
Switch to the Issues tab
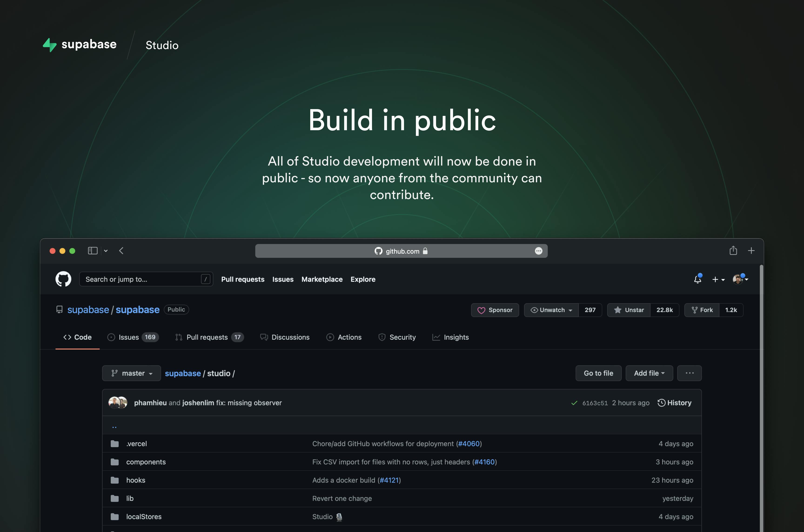[x=133, y=337]
